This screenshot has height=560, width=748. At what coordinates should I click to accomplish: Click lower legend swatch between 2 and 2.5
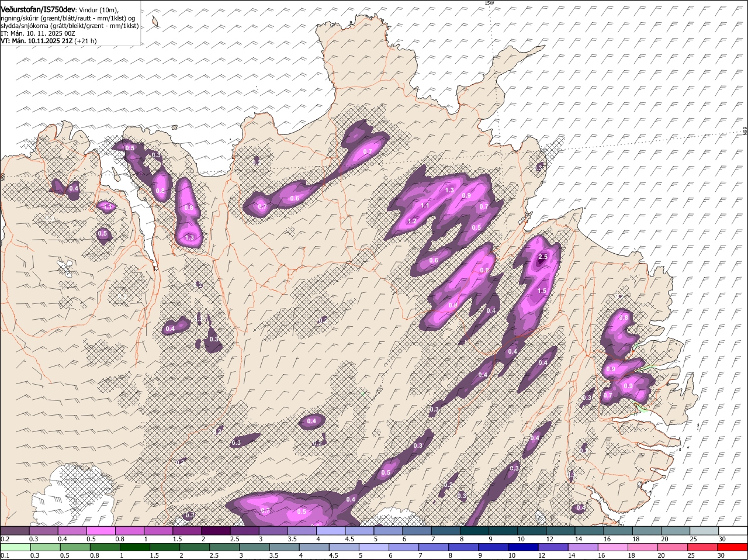tap(195, 547)
